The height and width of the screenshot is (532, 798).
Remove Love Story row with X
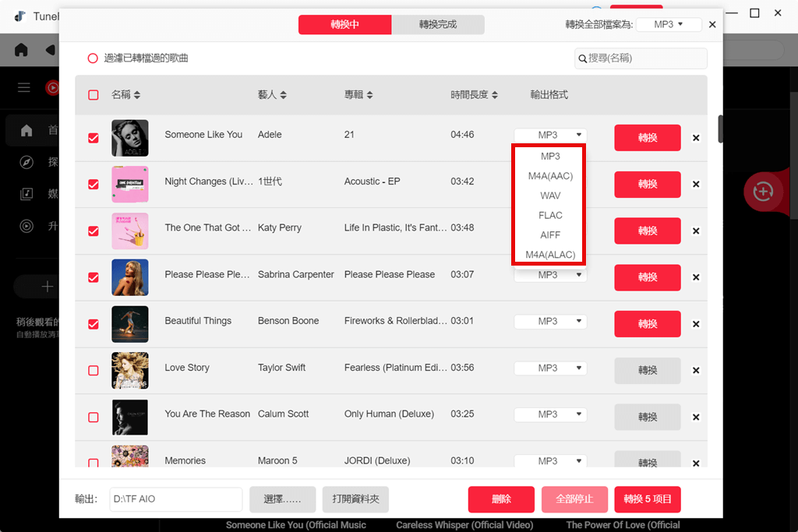(696, 370)
